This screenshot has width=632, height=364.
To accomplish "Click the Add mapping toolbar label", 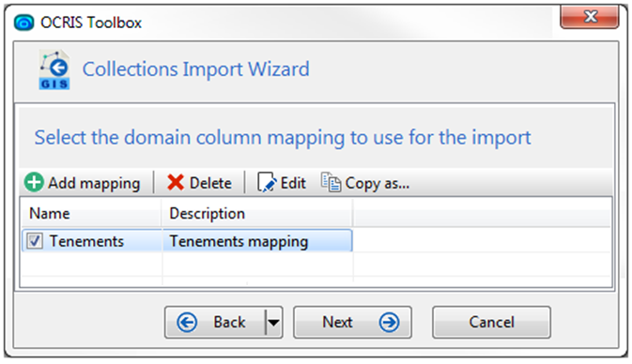I will (94, 183).
